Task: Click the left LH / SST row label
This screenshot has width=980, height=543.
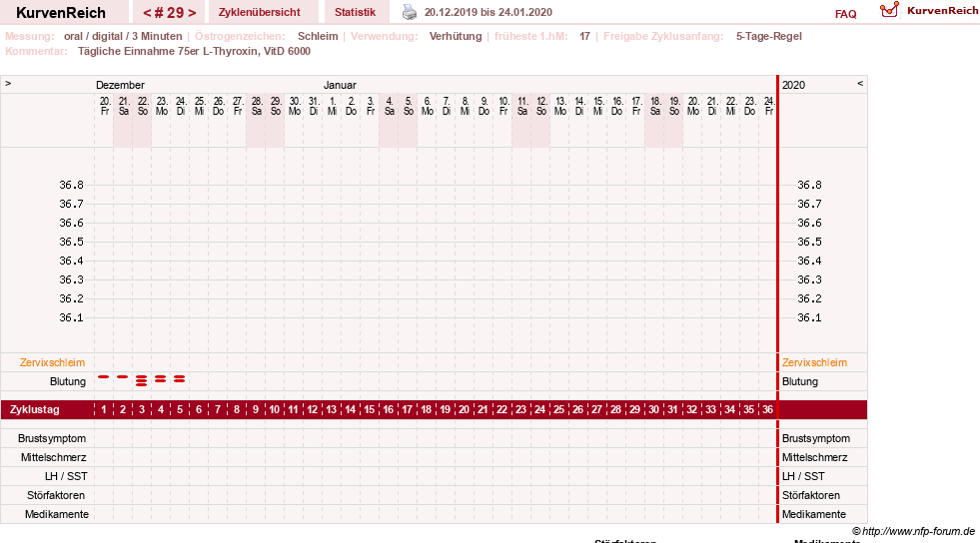Action: (66, 476)
